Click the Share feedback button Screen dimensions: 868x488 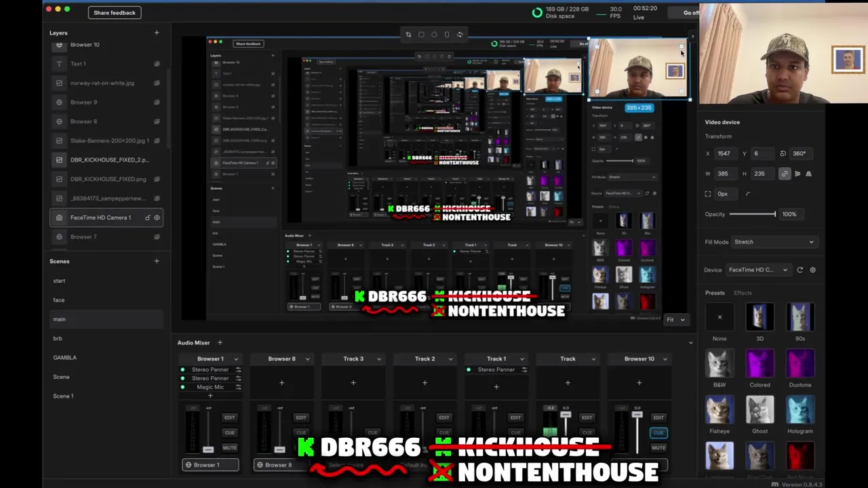tap(115, 12)
